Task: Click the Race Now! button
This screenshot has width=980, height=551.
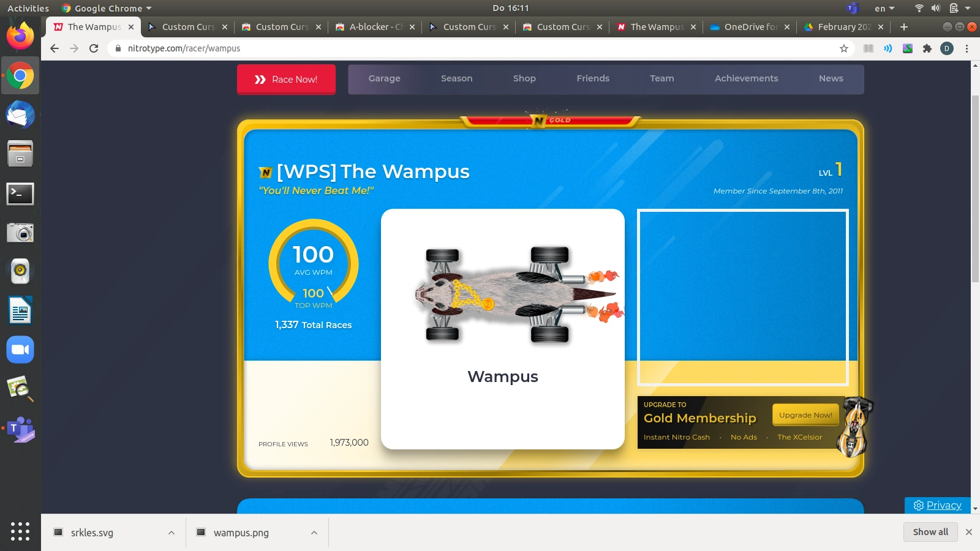Action: coord(286,79)
